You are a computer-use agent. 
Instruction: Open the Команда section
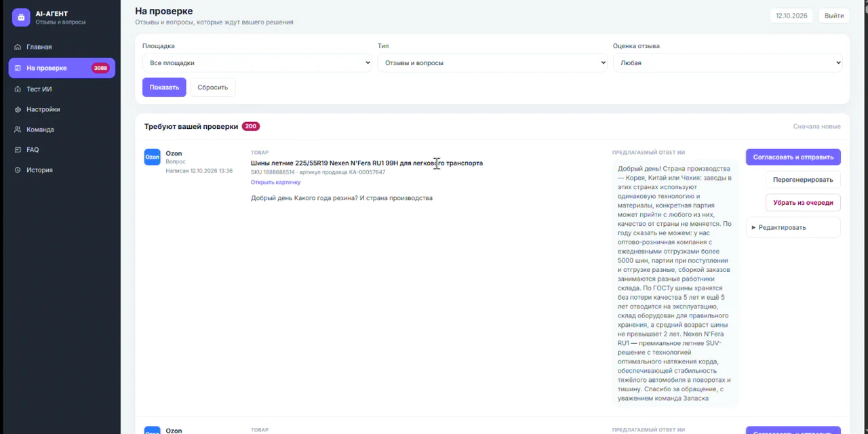62,130
